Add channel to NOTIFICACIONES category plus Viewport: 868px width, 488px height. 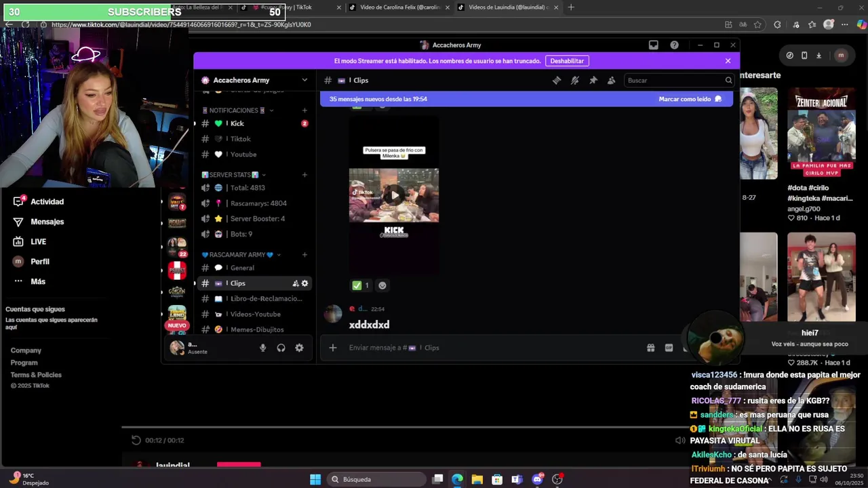[x=304, y=110]
